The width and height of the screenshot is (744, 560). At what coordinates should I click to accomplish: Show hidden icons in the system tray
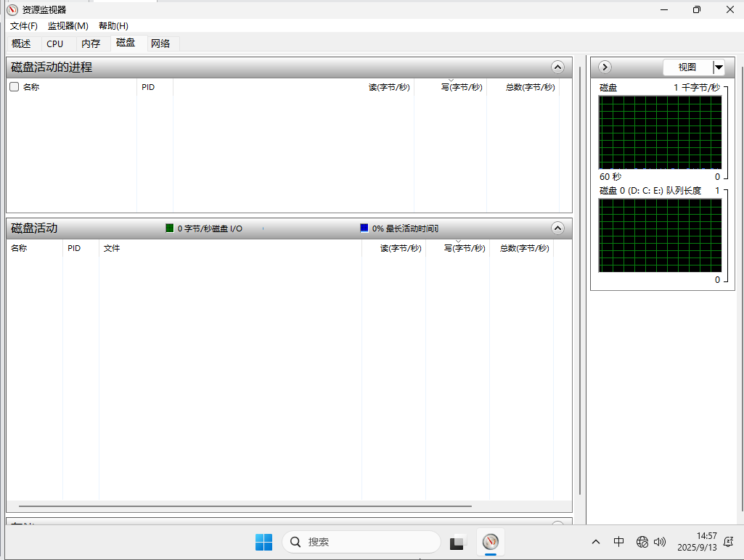[x=596, y=542]
